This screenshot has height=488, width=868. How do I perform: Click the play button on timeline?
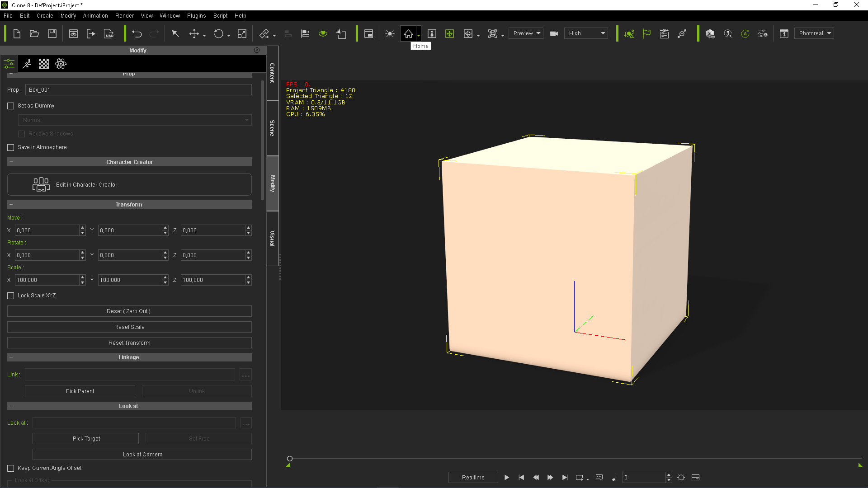click(x=506, y=477)
